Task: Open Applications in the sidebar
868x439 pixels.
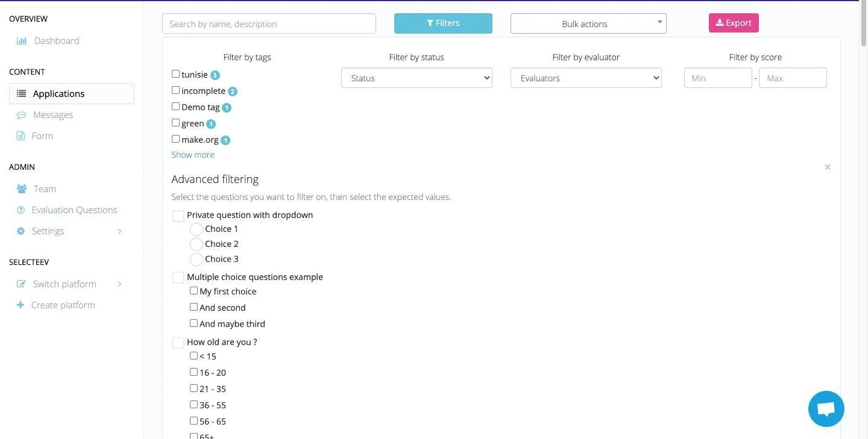Action: (72, 94)
